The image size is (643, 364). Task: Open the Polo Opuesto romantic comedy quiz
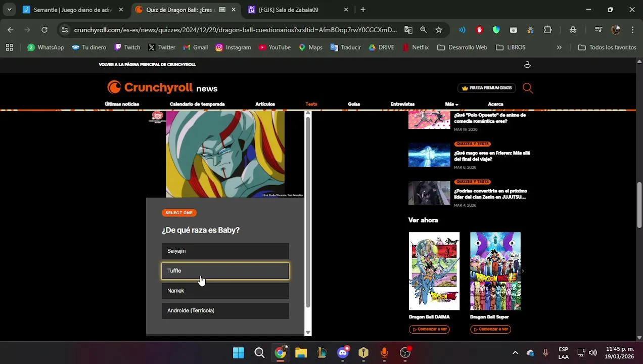tap(489, 118)
